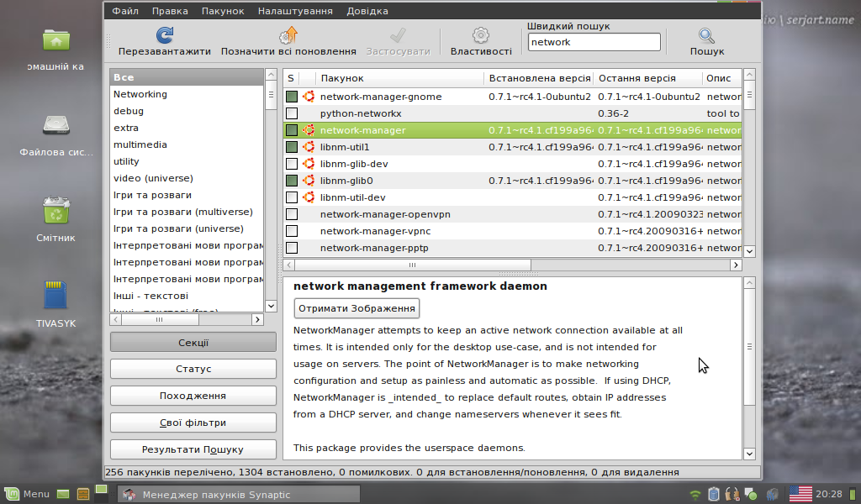Screen dimensions: 861x504
Task: Toggle status checkbox for network-manager-pptp
Action: coord(292,248)
